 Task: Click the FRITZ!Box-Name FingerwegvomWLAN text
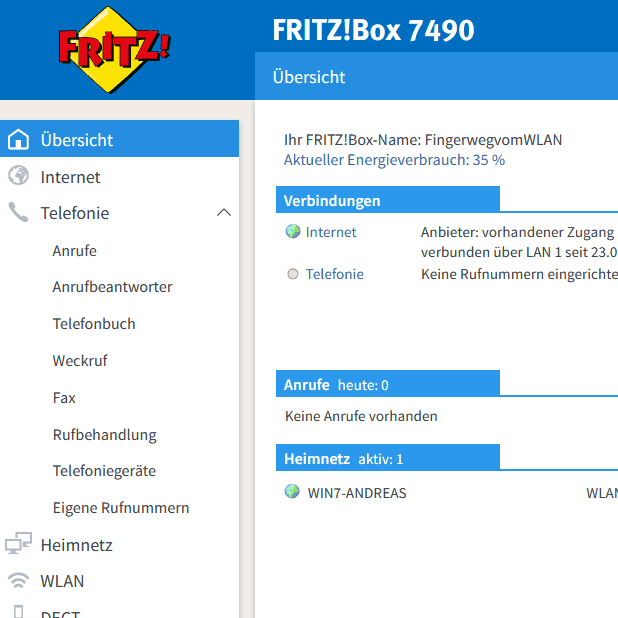423,140
